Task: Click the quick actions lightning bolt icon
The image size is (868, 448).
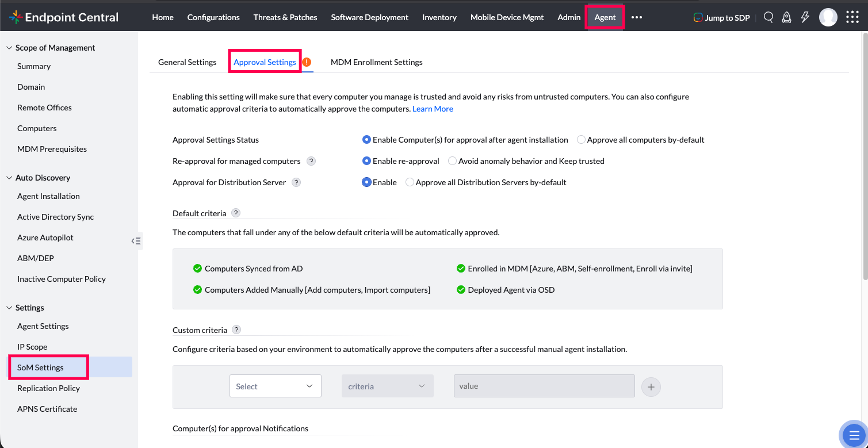Action: [x=804, y=17]
